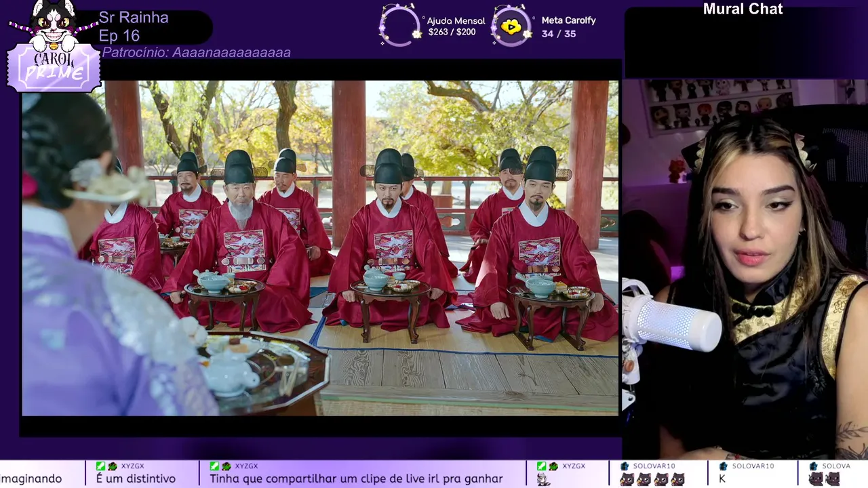Screen dimensions: 868x488
Task: Click the 'Patrocínio: Aaaanaaaaaaaaaa' sponsor line
Action: click(197, 52)
